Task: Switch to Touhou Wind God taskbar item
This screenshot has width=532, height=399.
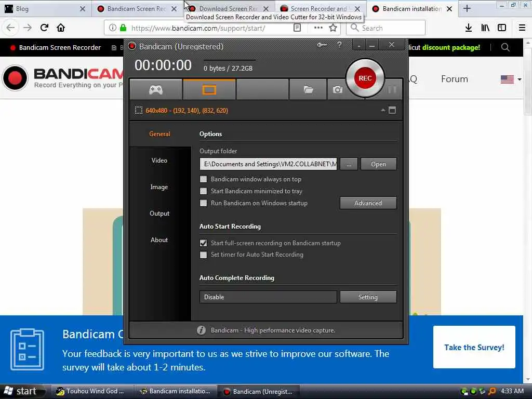Action: tap(92, 391)
